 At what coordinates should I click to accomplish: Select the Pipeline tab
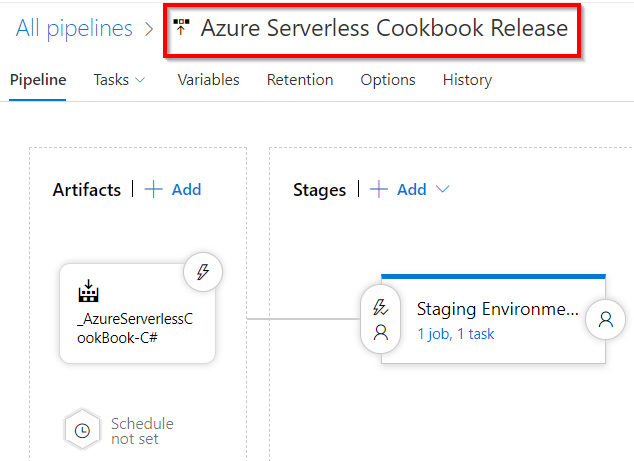tap(38, 80)
